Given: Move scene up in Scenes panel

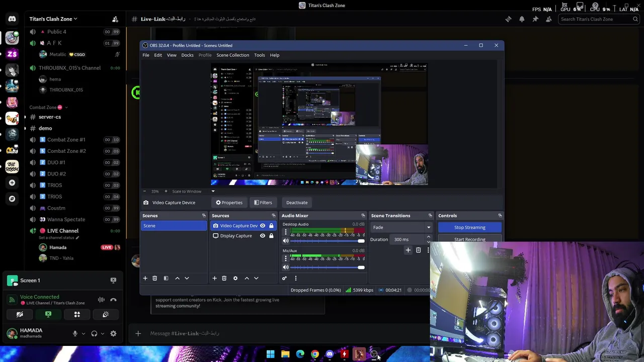Looking at the screenshot, I should [x=177, y=278].
